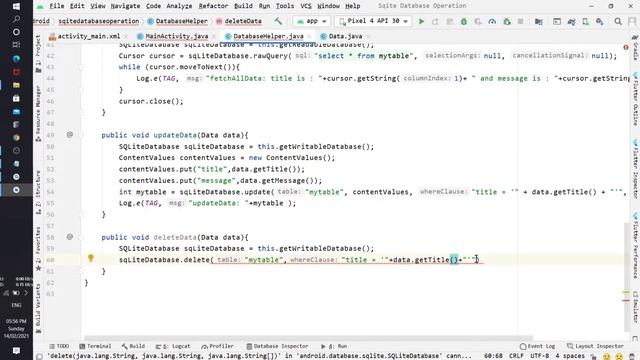Toggle the Flutter Inspector side panel
The image size is (640, 360).
[x=636, y=168]
